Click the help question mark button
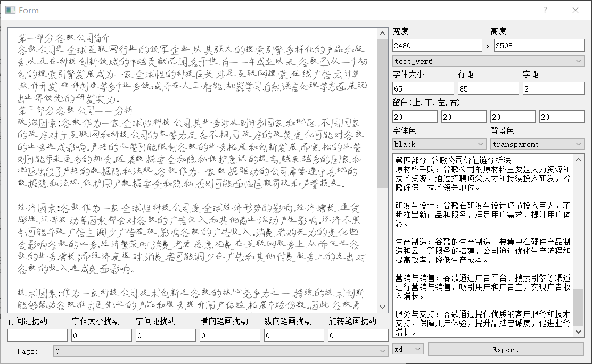 tap(545, 10)
